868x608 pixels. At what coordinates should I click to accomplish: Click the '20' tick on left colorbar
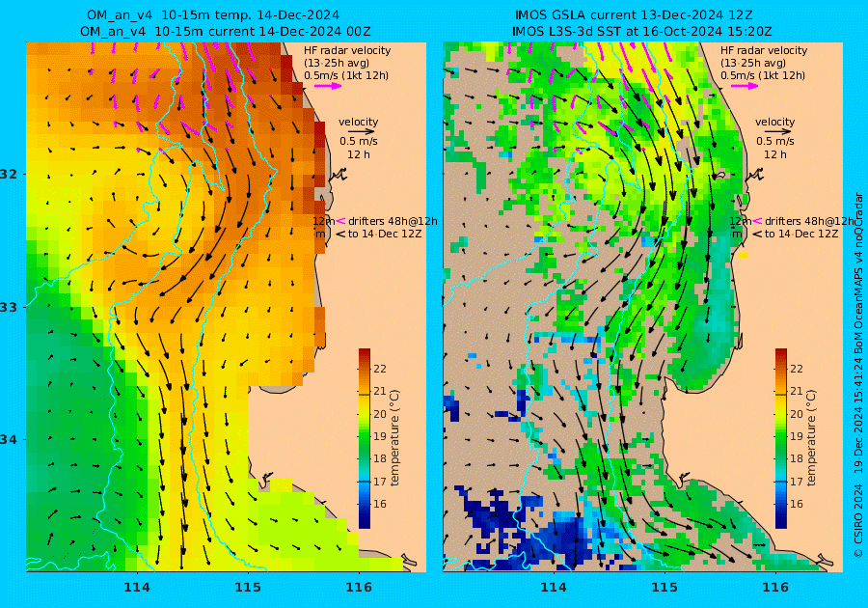click(x=380, y=414)
